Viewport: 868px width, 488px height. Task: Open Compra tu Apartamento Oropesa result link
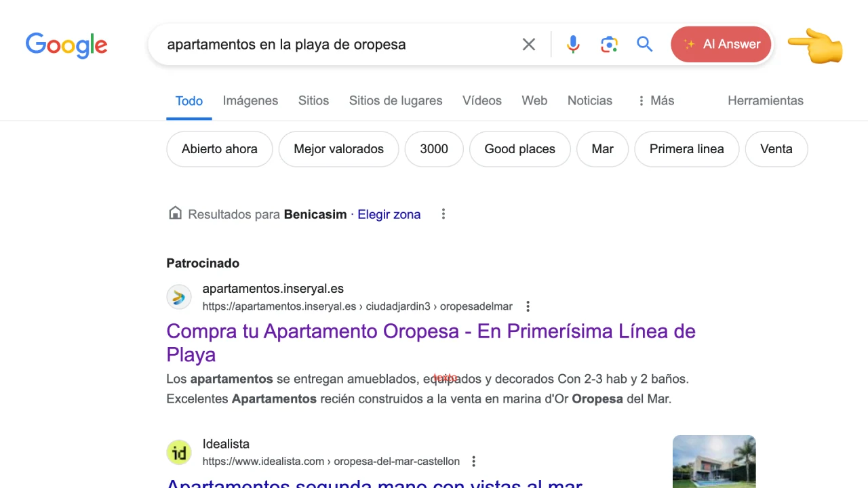(x=431, y=343)
